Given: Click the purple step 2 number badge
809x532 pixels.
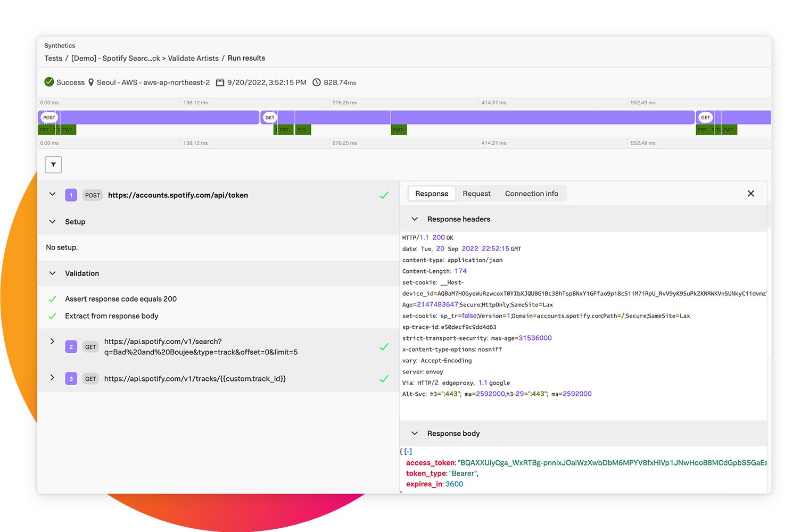Looking at the screenshot, I should [x=71, y=347].
